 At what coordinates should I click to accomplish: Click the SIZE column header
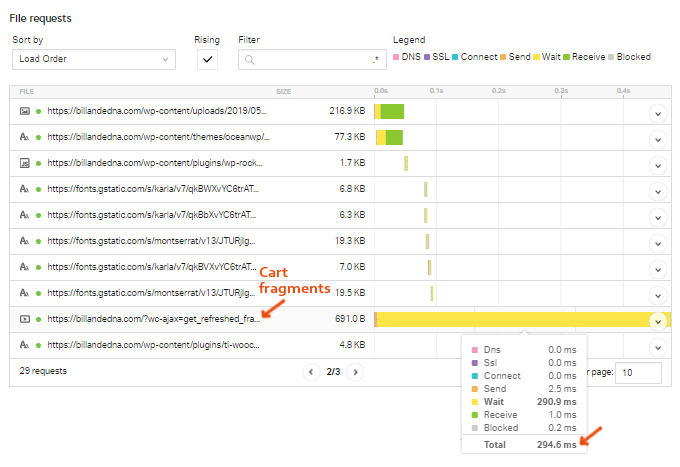[x=284, y=91]
